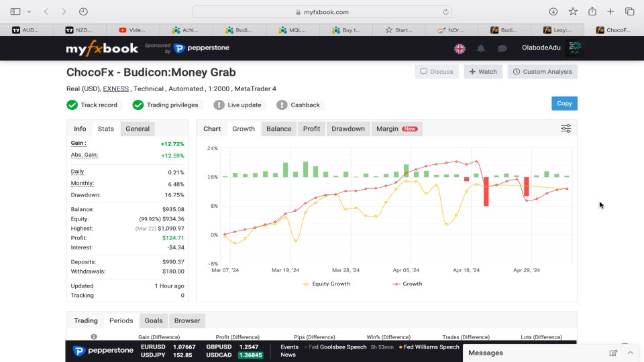Select the General tab
The height and width of the screenshot is (362, 644).
(138, 129)
